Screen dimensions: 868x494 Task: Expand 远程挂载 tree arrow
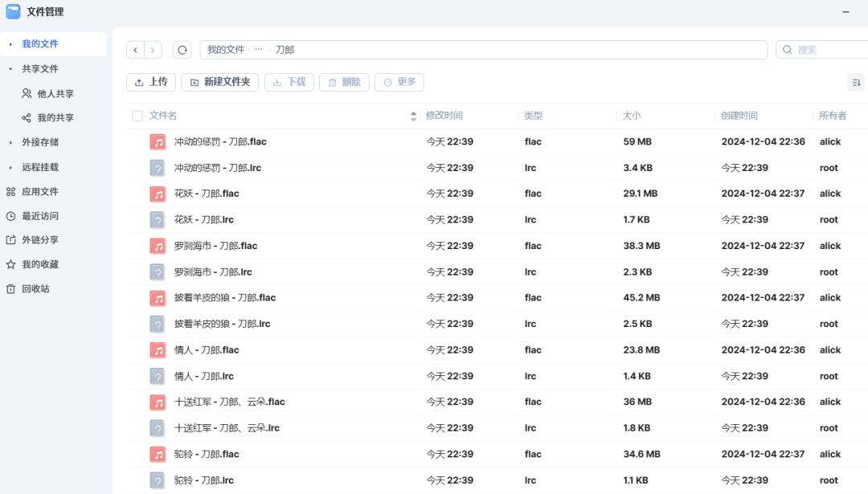click(x=10, y=167)
